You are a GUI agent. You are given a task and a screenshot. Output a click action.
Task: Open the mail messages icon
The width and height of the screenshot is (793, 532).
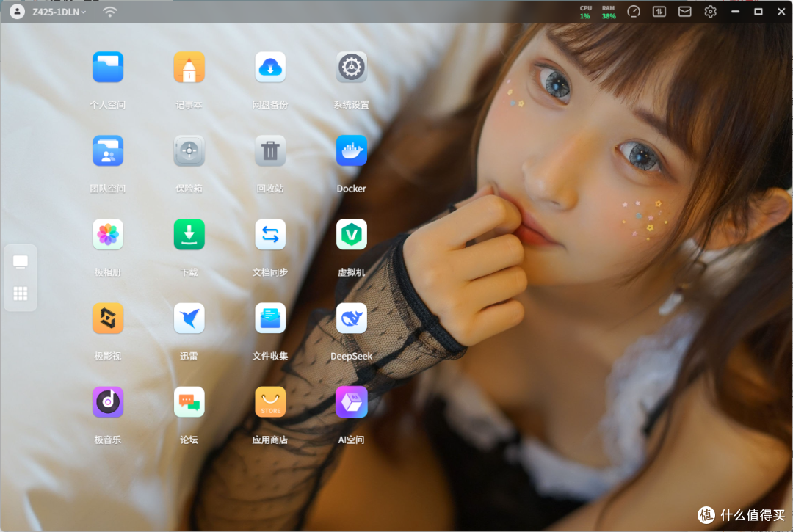tap(685, 12)
